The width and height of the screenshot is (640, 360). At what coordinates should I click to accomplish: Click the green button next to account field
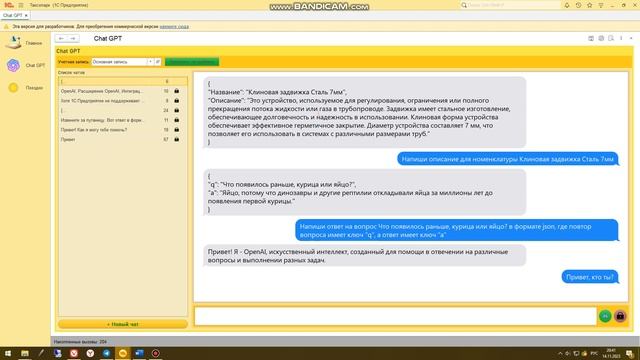[192, 62]
